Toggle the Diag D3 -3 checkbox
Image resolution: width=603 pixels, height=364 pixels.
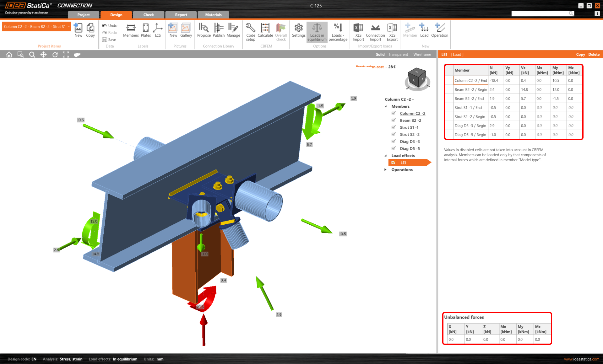(x=394, y=141)
